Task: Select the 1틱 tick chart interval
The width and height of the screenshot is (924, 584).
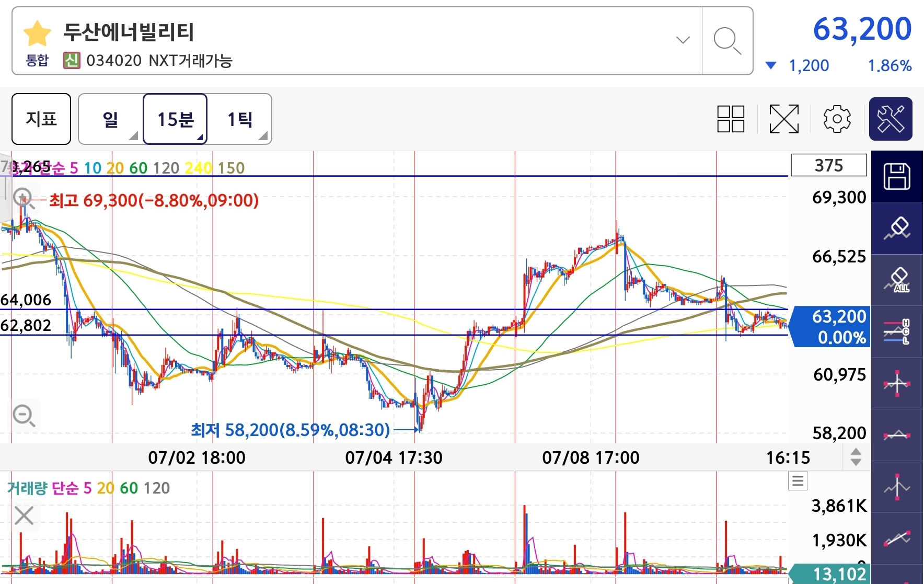Action: [x=240, y=119]
